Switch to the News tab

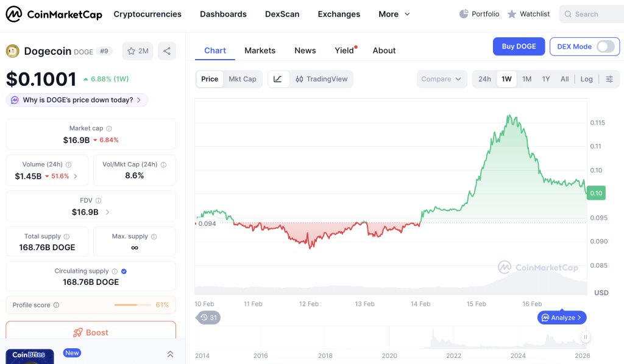[305, 51]
